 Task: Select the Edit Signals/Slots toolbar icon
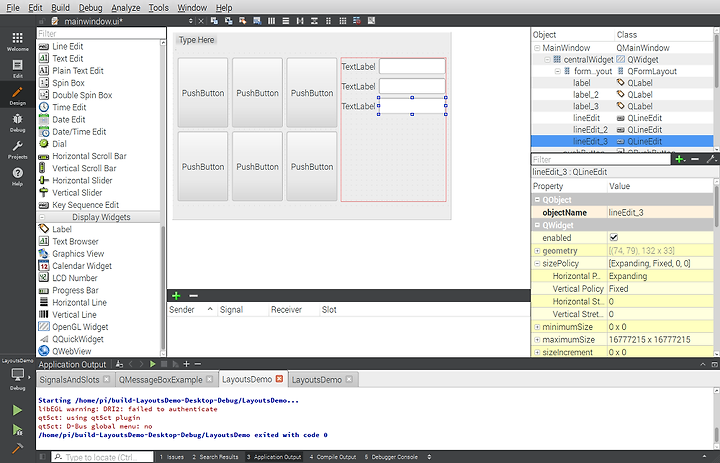228,21
